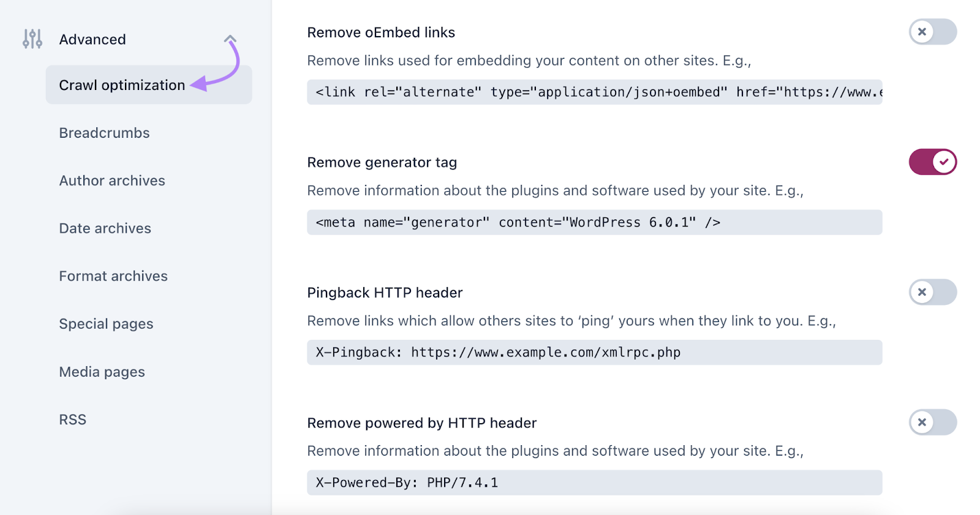Screen dimensions: 980x515
Task: Enable the Remove oEmbed links toggle
Action: coord(932,32)
